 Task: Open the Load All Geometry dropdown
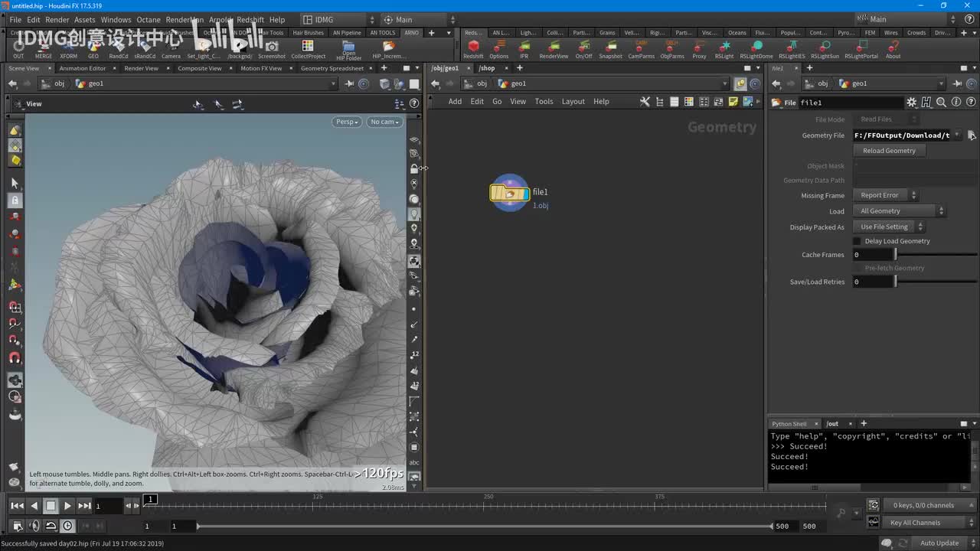tap(899, 211)
